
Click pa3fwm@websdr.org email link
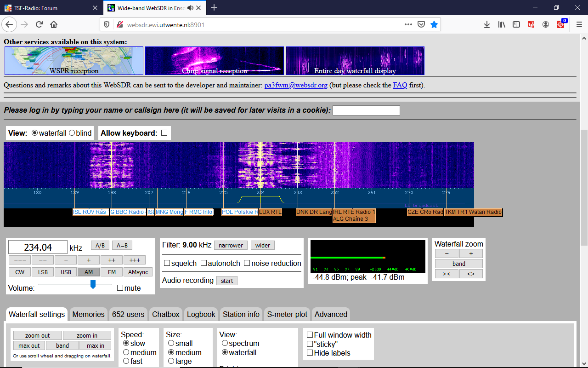[296, 85]
